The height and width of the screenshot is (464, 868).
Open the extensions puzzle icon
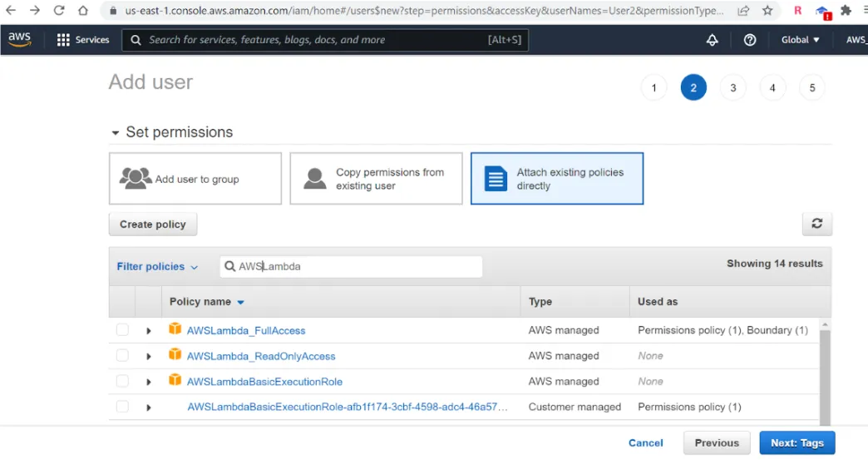click(846, 11)
